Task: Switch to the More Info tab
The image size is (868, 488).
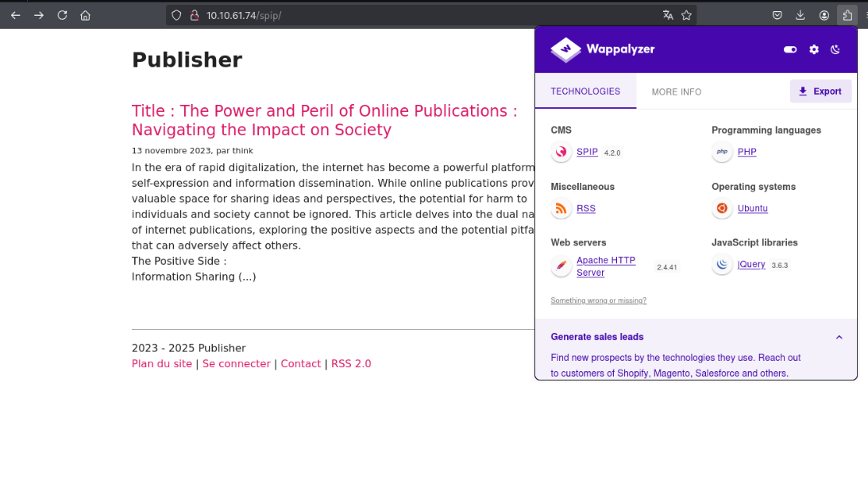Action: pos(676,92)
